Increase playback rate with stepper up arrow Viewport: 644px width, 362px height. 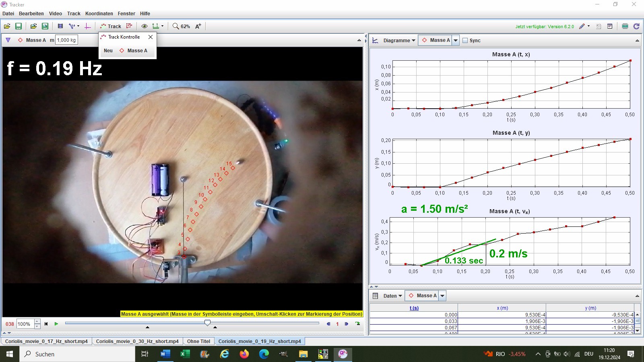point(37,321)
